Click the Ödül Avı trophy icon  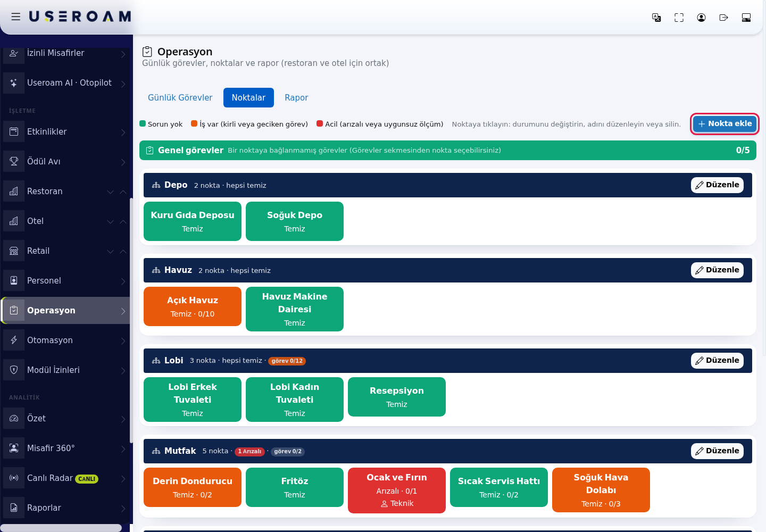click(x=14, y=162)
